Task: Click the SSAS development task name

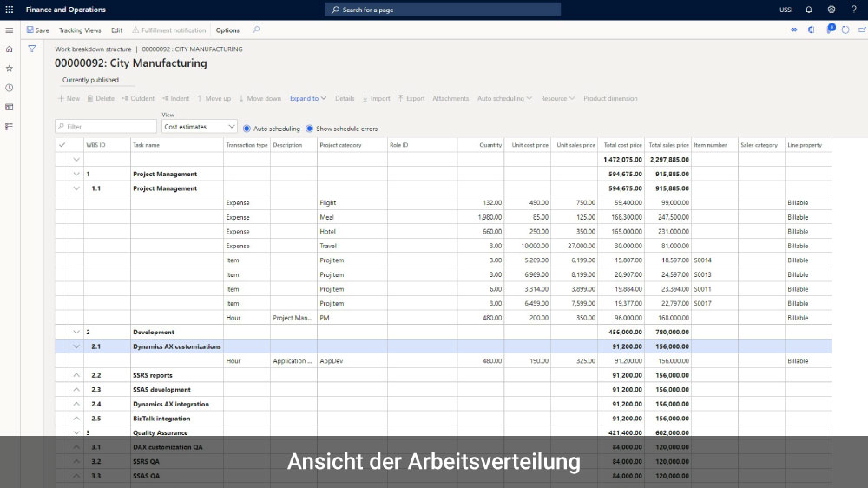Action: tap(161, 390)
